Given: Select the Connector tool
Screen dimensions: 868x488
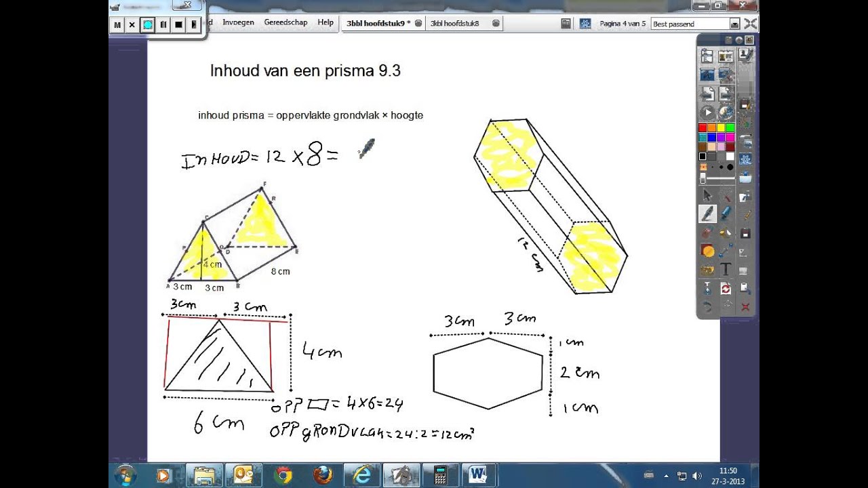Looking at the screenshot, I should tap(726, 250).
